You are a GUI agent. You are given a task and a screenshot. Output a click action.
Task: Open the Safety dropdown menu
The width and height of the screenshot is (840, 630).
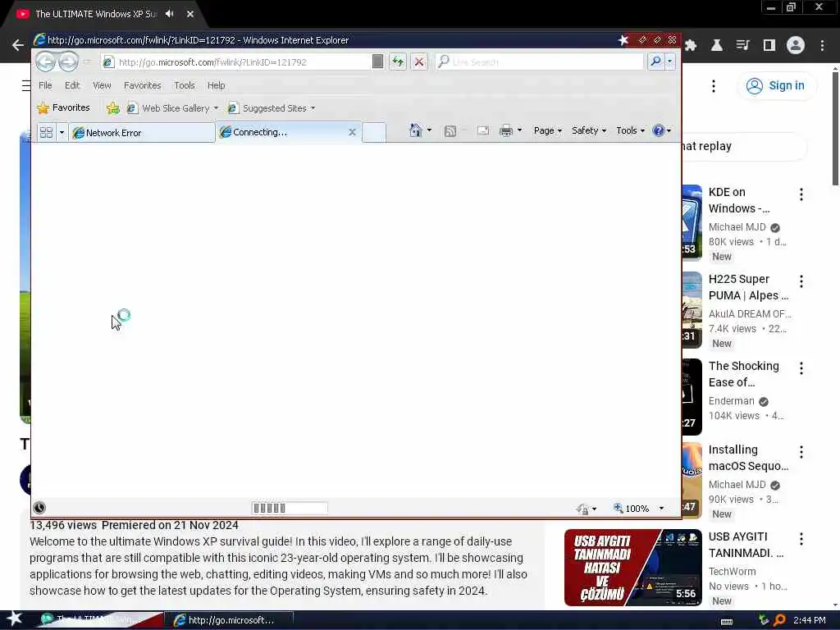click(589, 130)
